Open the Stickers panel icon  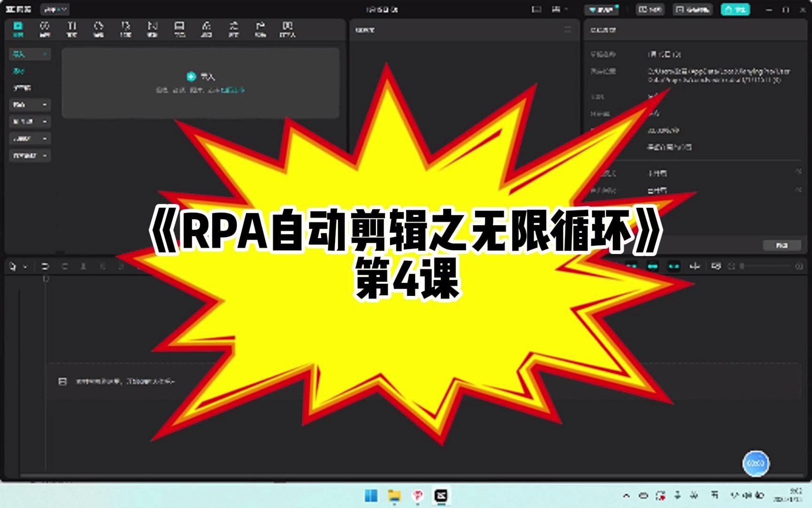pos(99,29)
